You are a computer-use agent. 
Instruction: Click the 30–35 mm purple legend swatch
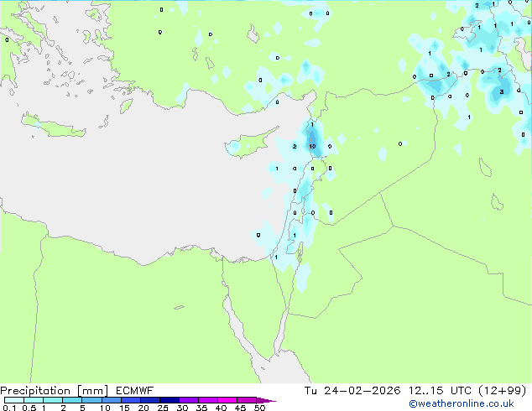coord(189,400)
